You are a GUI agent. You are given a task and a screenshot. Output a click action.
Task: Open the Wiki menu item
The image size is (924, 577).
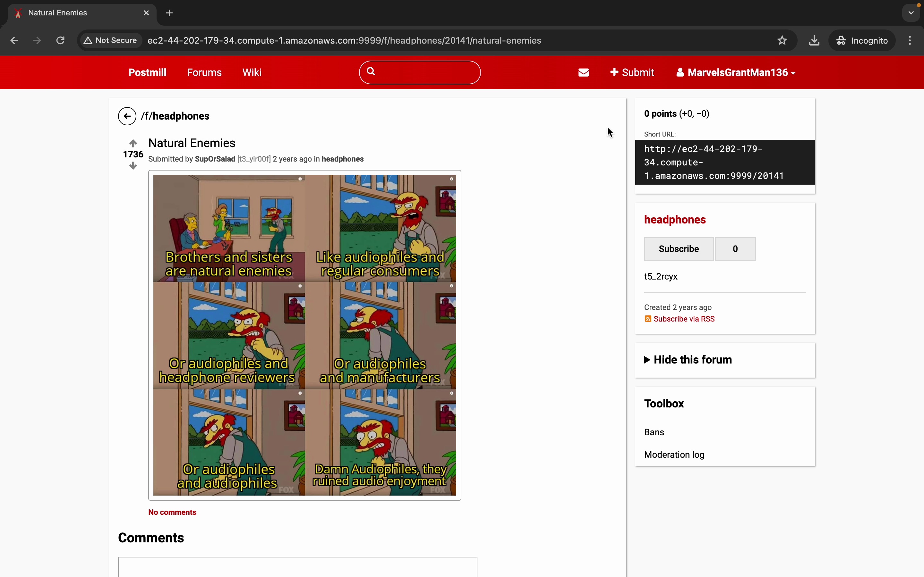tap(252, 72)
